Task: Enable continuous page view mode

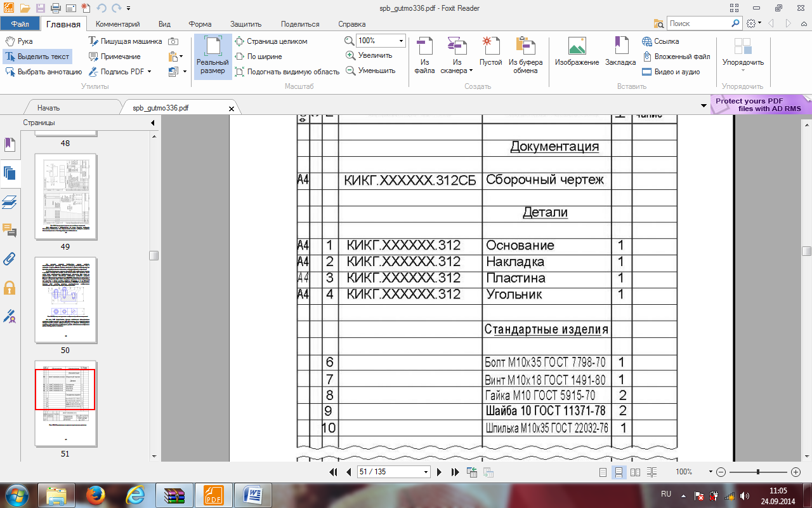Action: (x=619, y=472)
